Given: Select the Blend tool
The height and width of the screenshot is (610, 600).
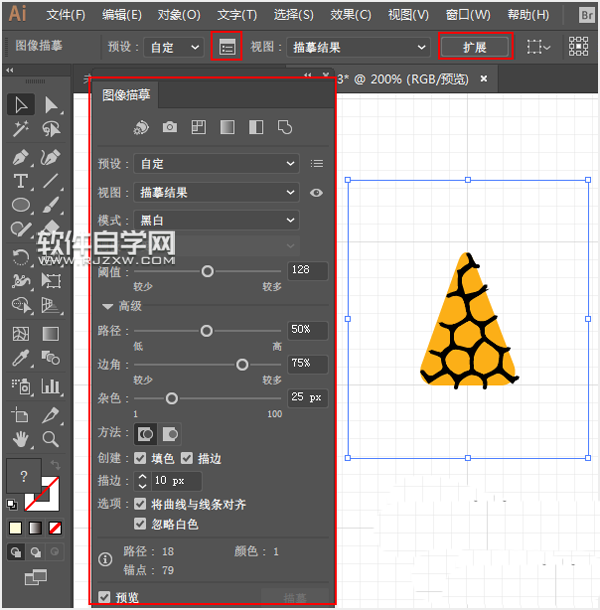Looking at the screenshot, I should [51, 358].
